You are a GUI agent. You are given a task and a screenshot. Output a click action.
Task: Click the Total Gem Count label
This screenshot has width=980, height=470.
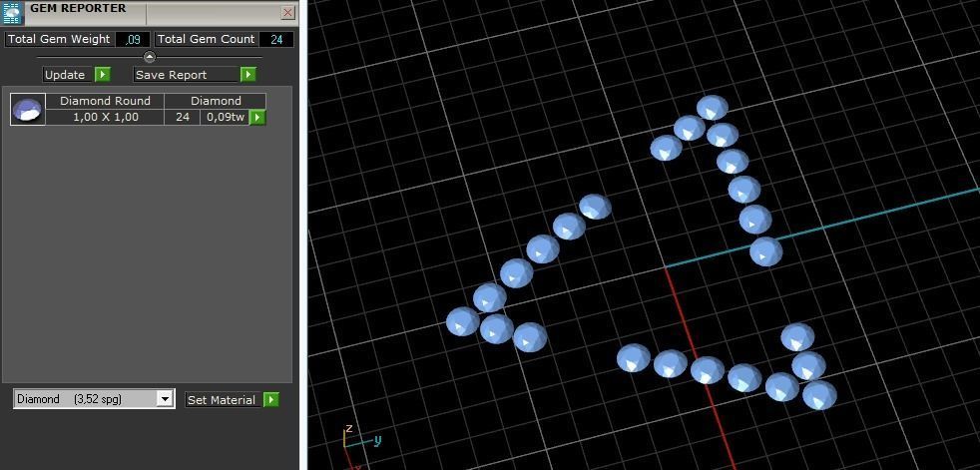[206, 39]
